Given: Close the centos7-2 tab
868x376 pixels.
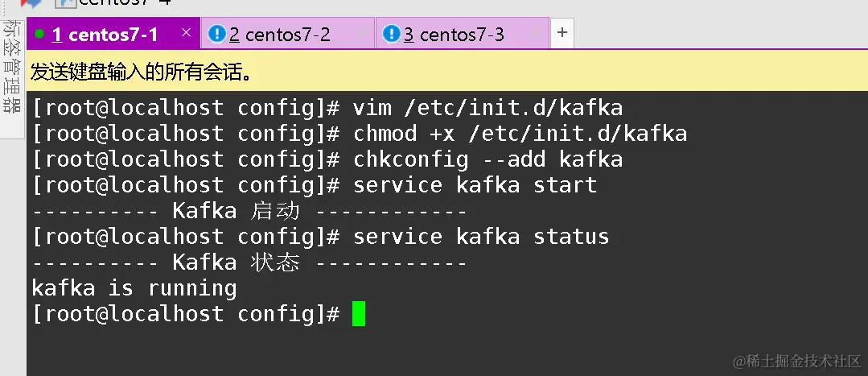Looking at the screenshot, I should 361,33.
